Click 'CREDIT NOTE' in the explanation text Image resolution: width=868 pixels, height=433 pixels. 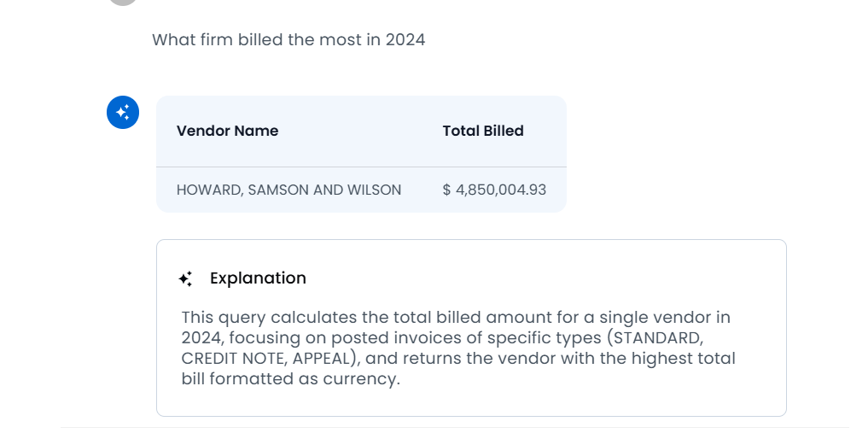(x=232, y=358)
